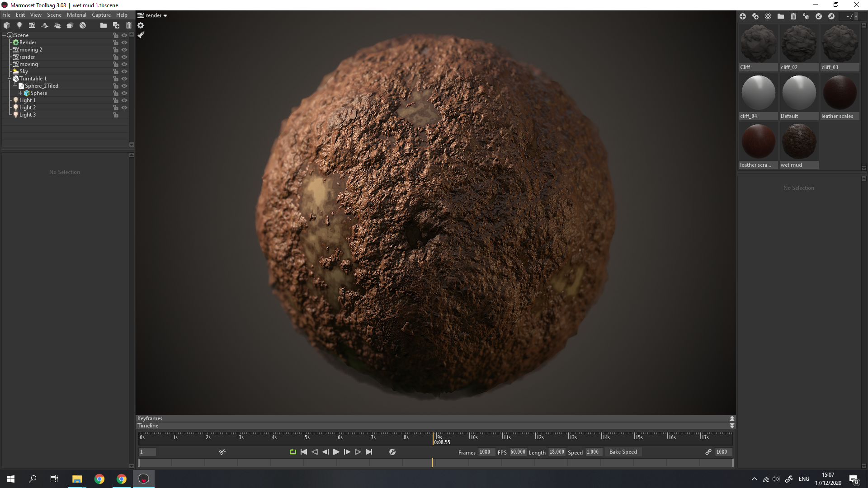
Task: Collapse the Scene root tree
Action: (4, 35)
